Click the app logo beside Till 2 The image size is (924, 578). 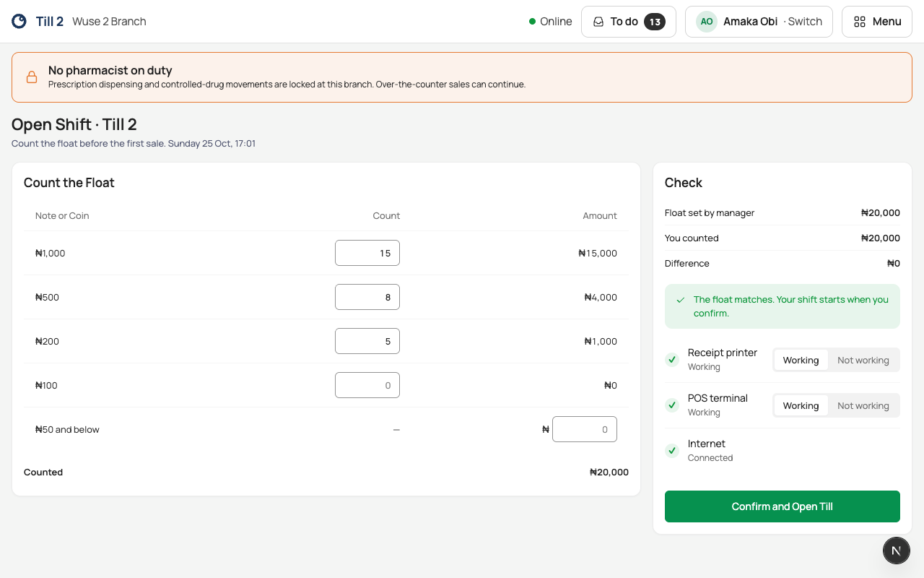(19, 22)
